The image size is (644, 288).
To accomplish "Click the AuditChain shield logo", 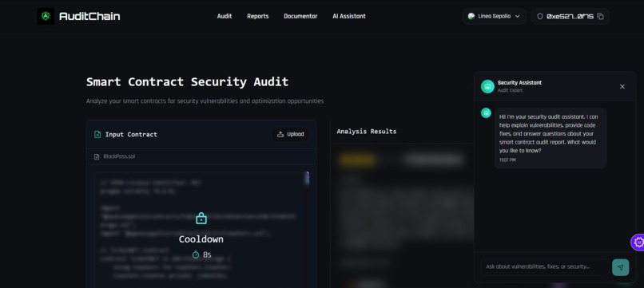I will tap(46, 17).
